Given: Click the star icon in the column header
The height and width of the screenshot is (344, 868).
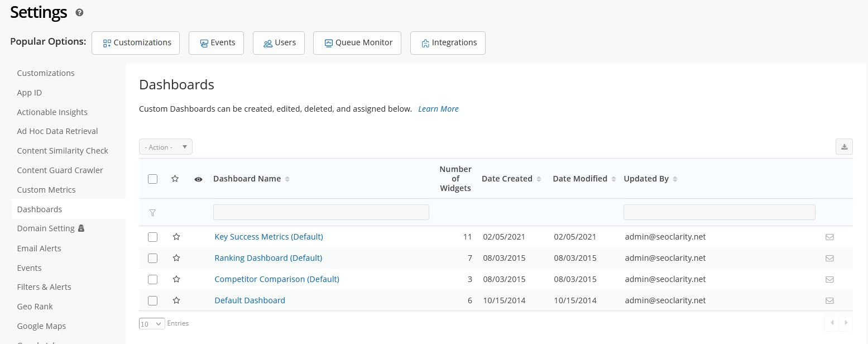Looking at the screenshot, I should (175, 179).
